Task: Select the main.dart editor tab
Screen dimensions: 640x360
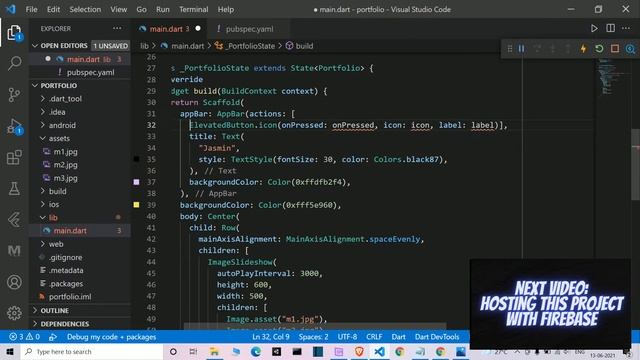Action: click(x=169, y=29)
